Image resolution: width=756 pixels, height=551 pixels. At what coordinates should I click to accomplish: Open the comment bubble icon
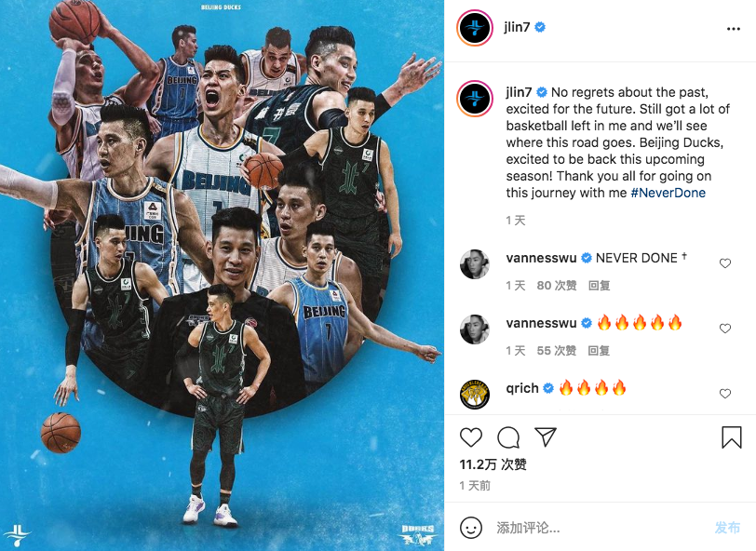click(x=508, y=437)
